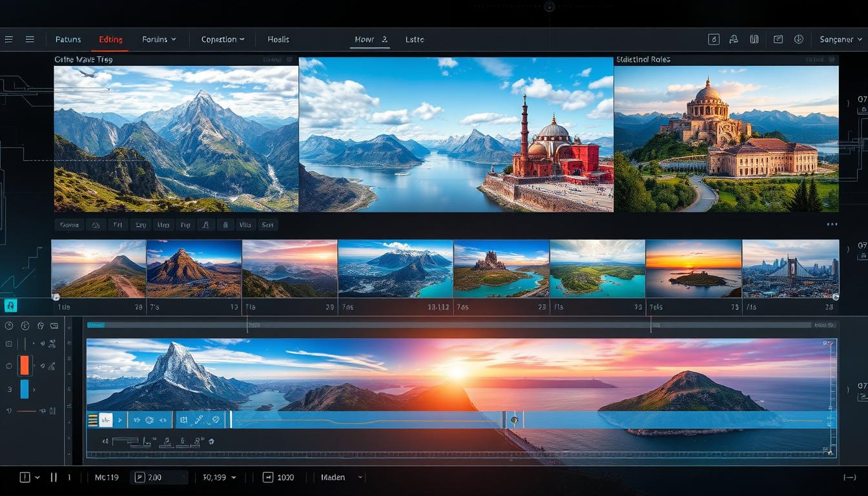The image size is (868, 496).
Task: Open the three-dots more options menu
Action: tap(832, 225)
